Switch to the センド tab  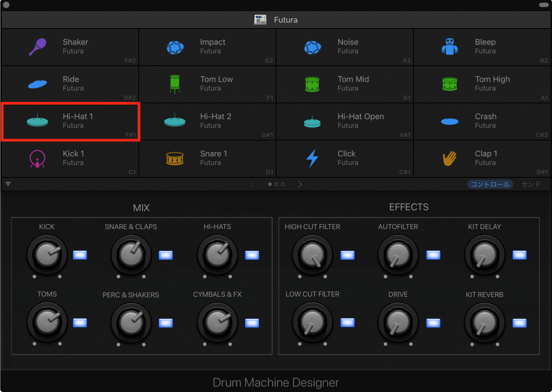point(531,184)
